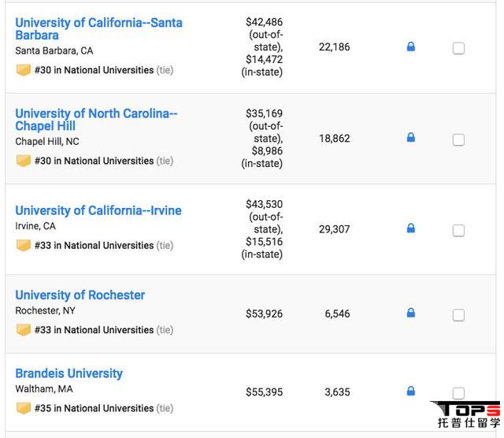Click the ranking badge icon under UC Irvine

24,245
